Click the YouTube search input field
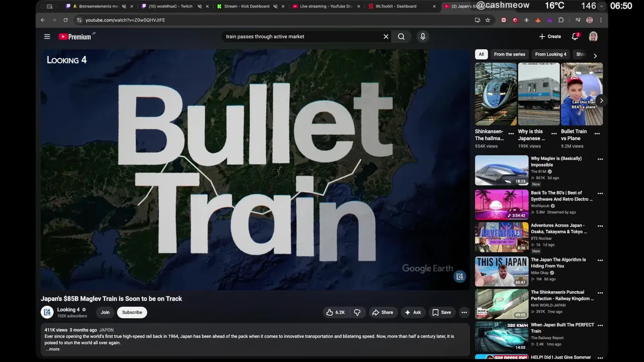644x362 pixels. tap(302, 37)
